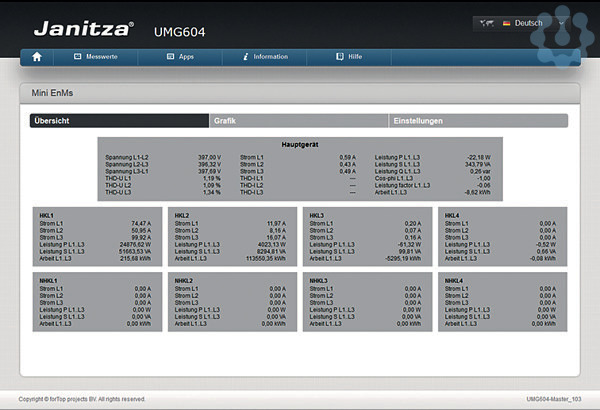Open the Messwerte menu
The width and height of the screenshot is (600, 410).
[x=102, y=57]
